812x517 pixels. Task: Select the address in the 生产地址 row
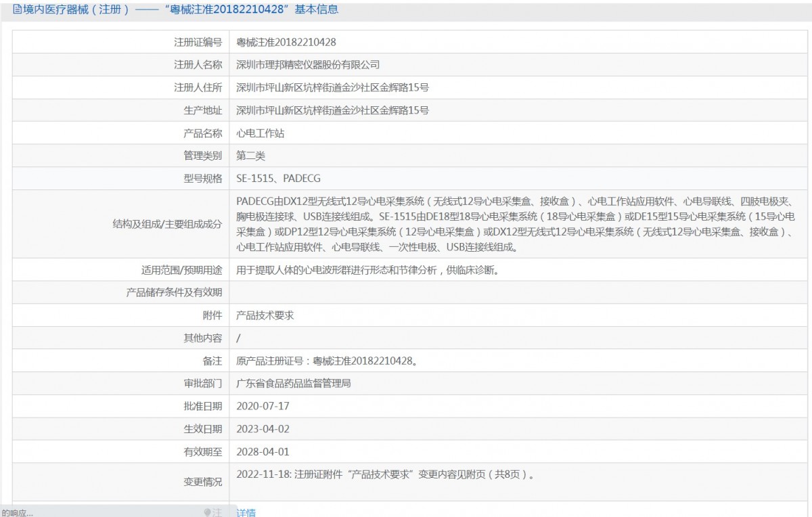332,110
